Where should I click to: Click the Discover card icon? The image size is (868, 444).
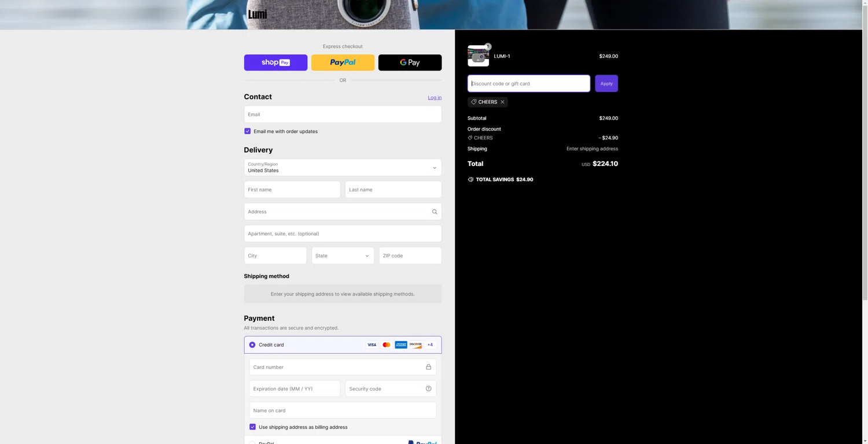click(x=415, y=345)
